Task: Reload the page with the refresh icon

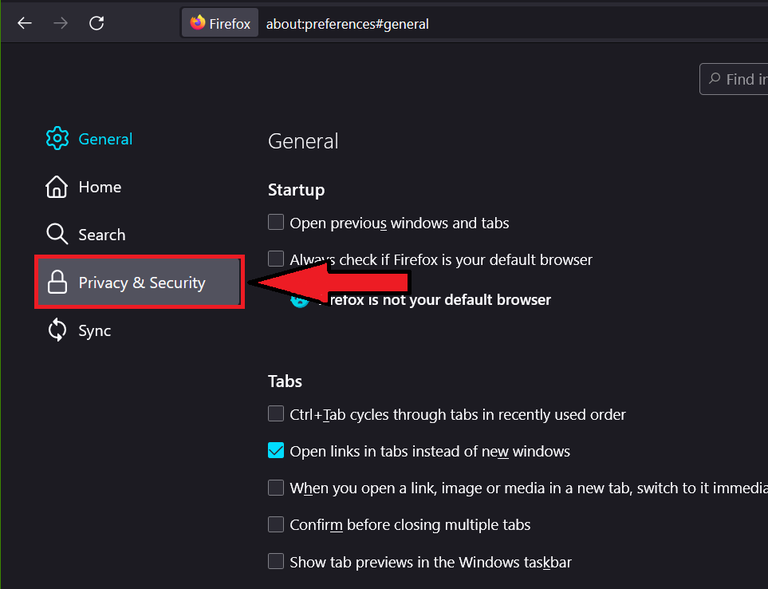Action: pos(97,23)
